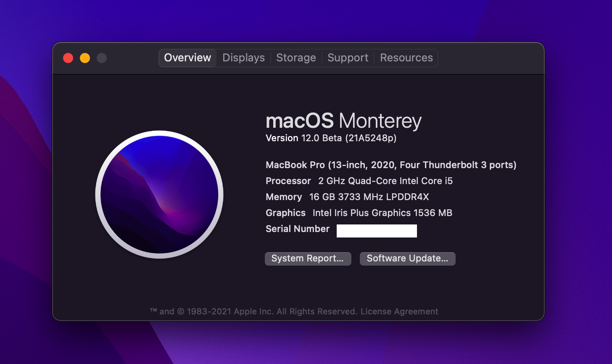The height and width of the screenshot is (364, 612).
Task: Click the Graphics label
Action: pyautogui.click(x=285, y=213)
